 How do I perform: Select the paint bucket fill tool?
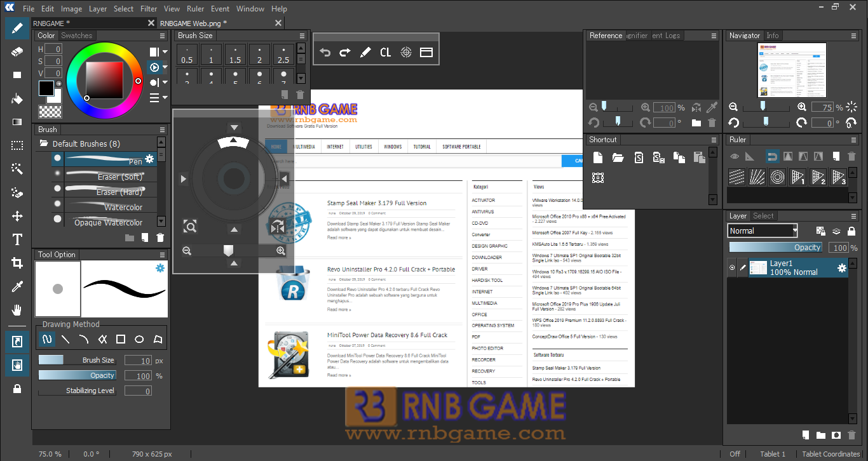[17, 98]
